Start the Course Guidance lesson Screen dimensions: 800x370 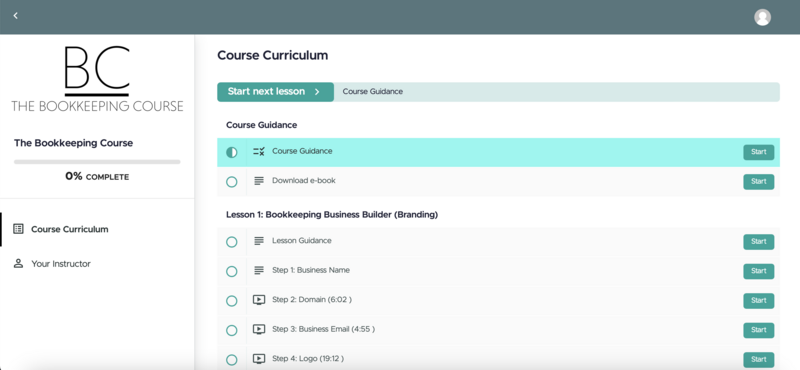pos(758,152)
